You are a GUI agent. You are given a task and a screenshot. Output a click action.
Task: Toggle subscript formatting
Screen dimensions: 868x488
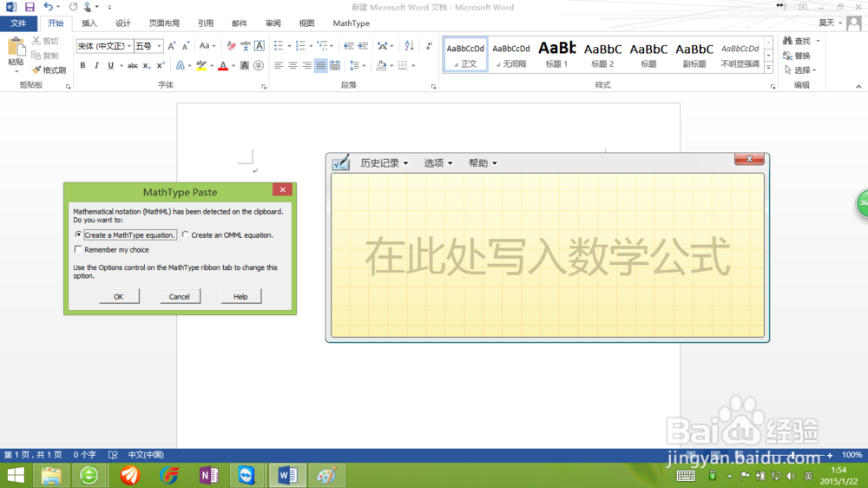146,65
